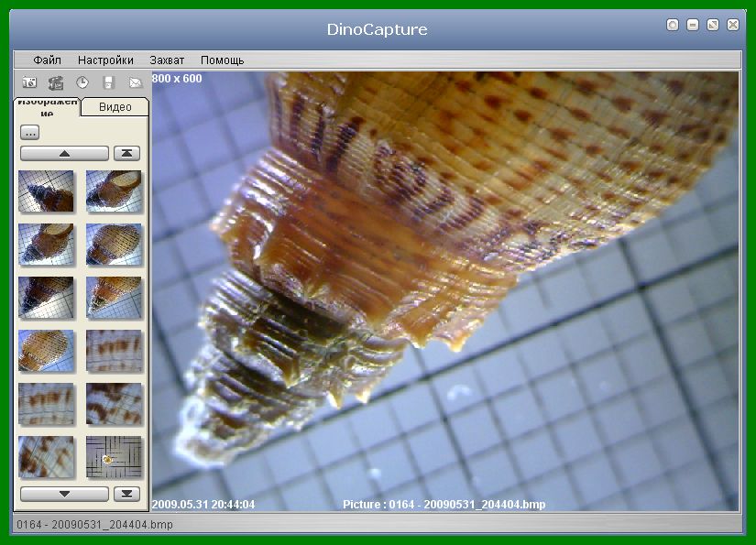Close the DinoCapture window
756x545 pixels.
733,25
